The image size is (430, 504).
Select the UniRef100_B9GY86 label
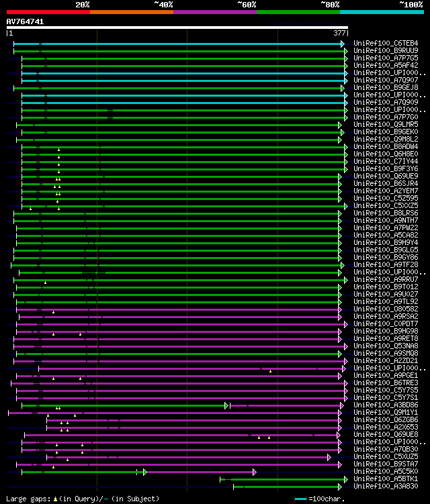click(386, 258)
